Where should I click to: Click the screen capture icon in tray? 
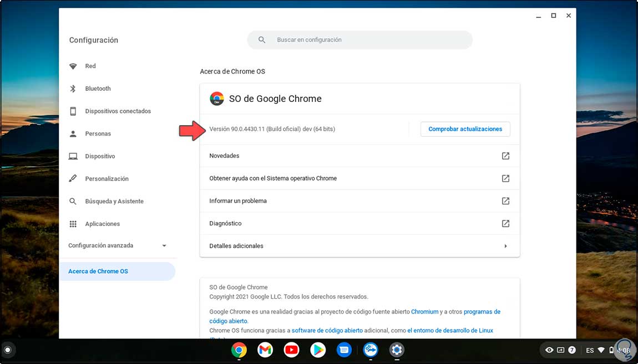561,350
